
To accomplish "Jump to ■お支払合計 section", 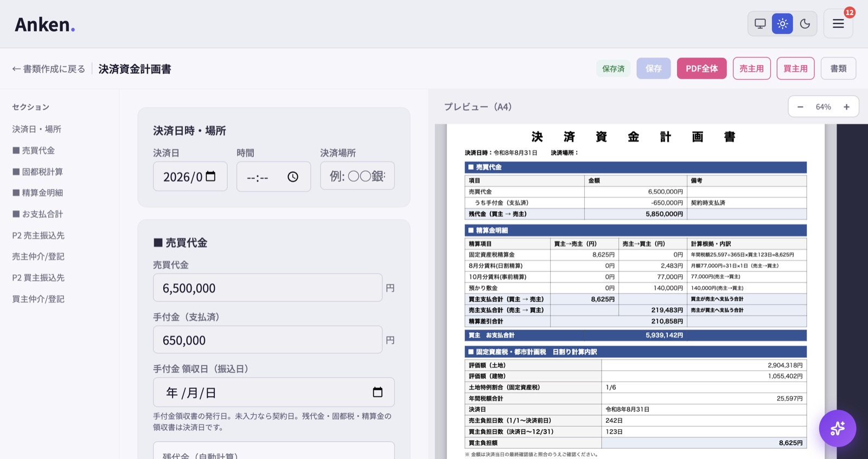I will pos(37,214).
